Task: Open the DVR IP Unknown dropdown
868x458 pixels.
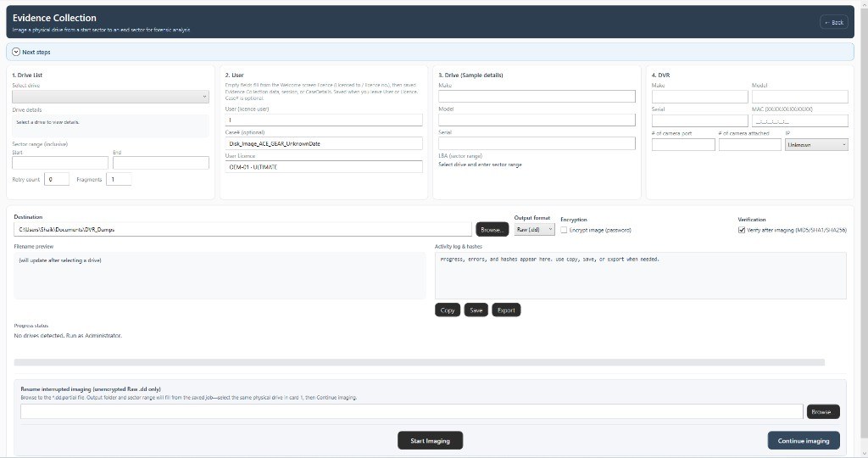Action: tap(816, 144)
